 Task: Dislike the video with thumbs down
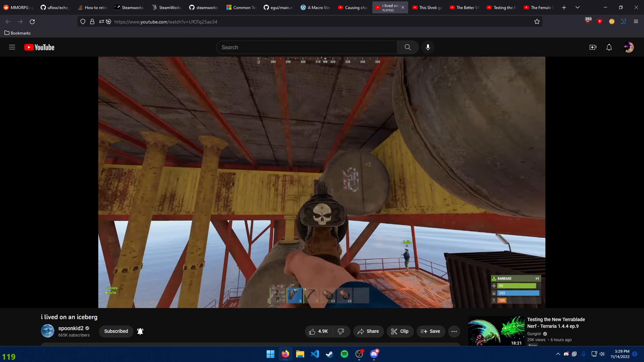(x=341, y=331)
